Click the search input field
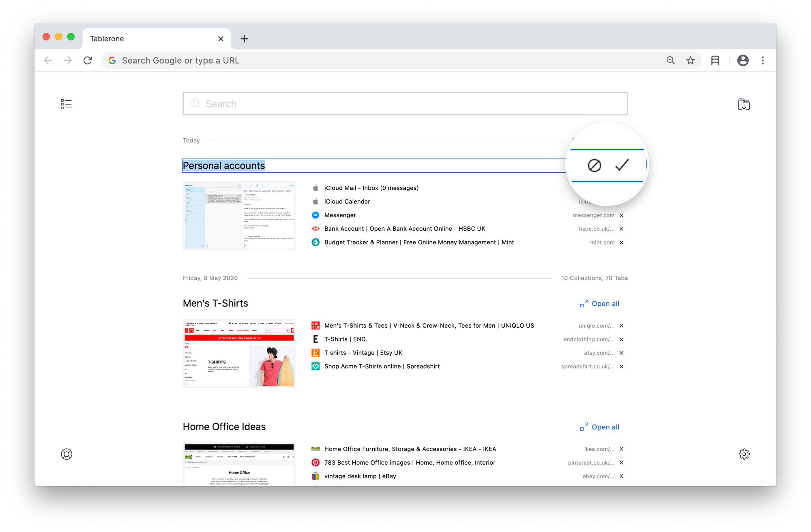The image size is (811, 532). 405,103
